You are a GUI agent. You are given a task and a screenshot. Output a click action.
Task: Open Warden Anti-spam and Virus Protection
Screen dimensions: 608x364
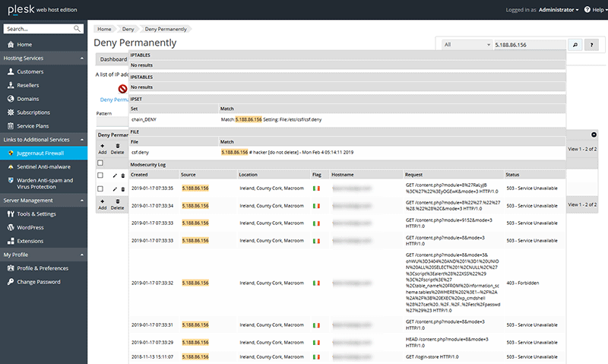43,183
